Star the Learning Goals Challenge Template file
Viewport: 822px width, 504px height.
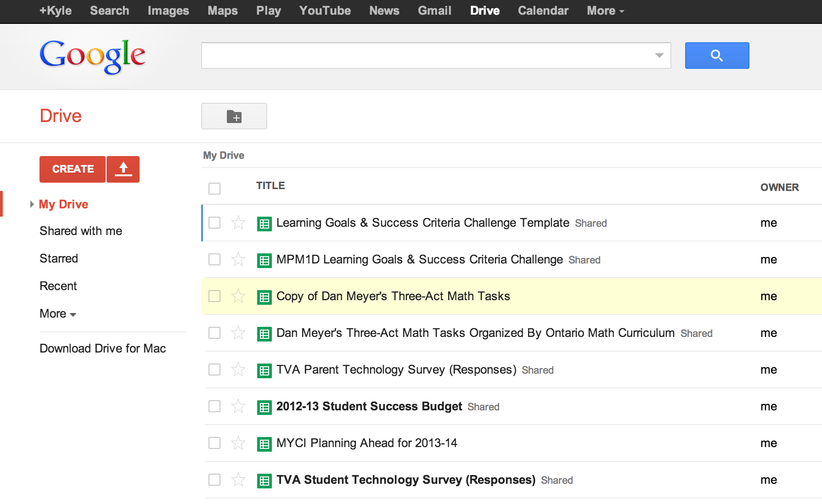point(238,223)
